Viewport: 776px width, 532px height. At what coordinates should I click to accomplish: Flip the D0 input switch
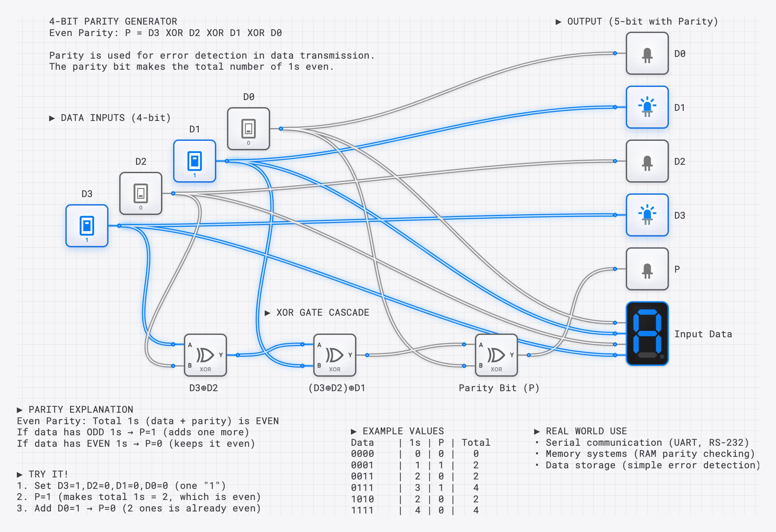point(249,129)
